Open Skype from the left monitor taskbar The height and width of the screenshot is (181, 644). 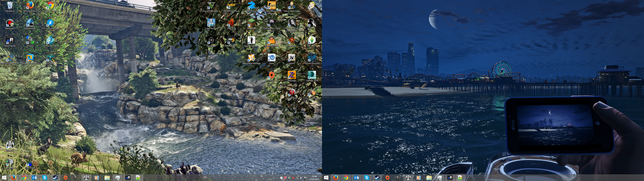click(x=45, y=178)
